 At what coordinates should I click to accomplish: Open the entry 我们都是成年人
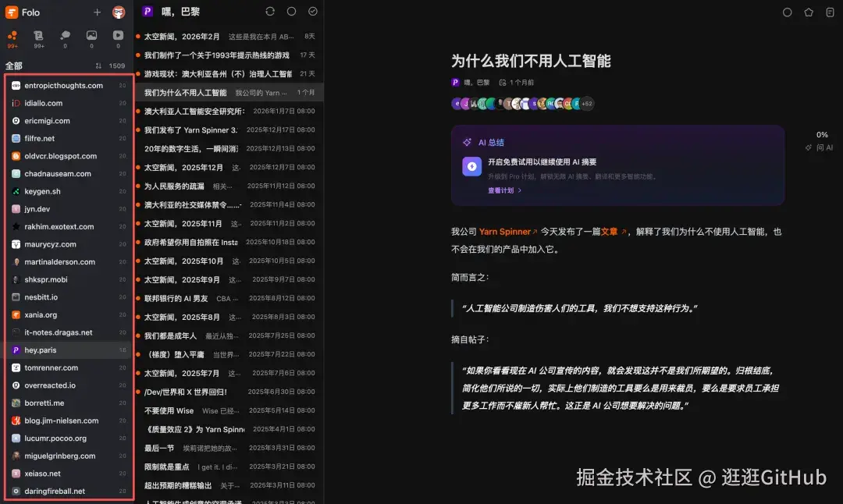(229, 335)
